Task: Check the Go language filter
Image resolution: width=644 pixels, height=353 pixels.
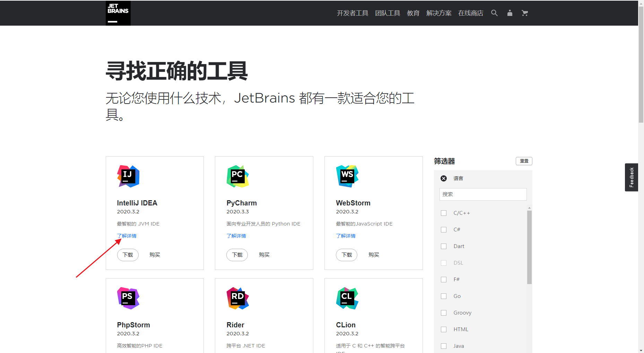Action: [x=444, y=296]
